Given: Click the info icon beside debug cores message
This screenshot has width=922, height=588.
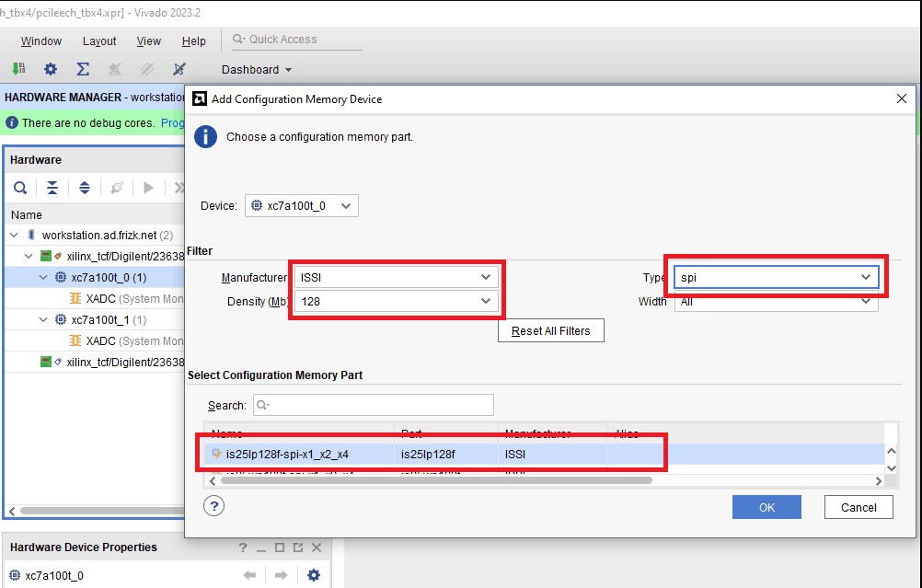Looking at the screenshot, I should (x=12, y=123).
